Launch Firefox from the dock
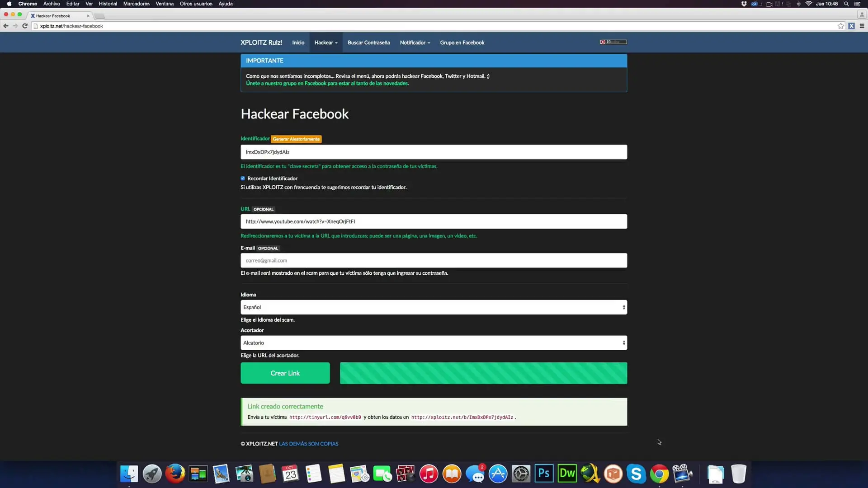 coord(175,474)
